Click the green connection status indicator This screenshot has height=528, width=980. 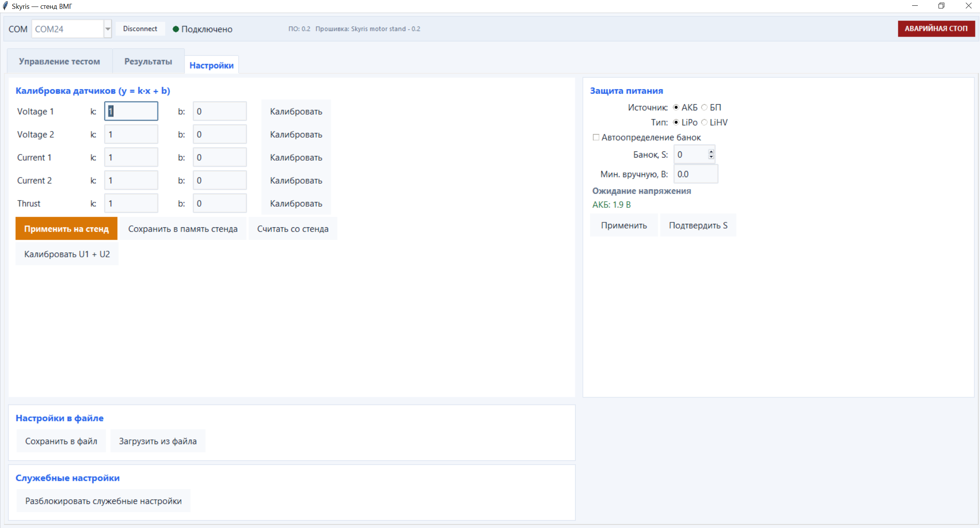176,29
